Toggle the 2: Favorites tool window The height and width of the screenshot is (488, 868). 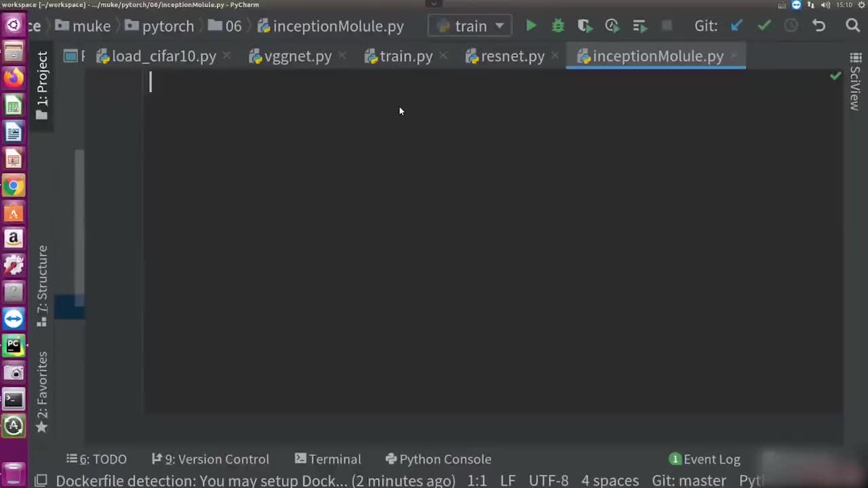click(x=42, y=392)
